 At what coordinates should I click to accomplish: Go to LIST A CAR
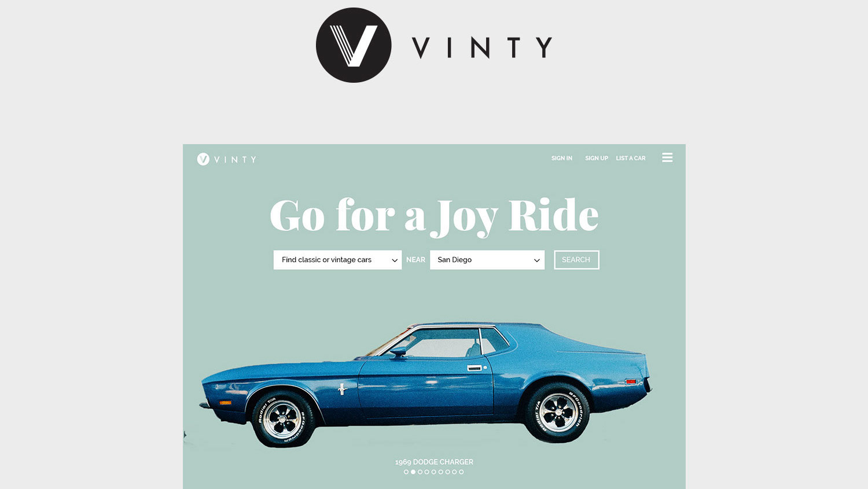pyautogui.click(x=631, y=158)
